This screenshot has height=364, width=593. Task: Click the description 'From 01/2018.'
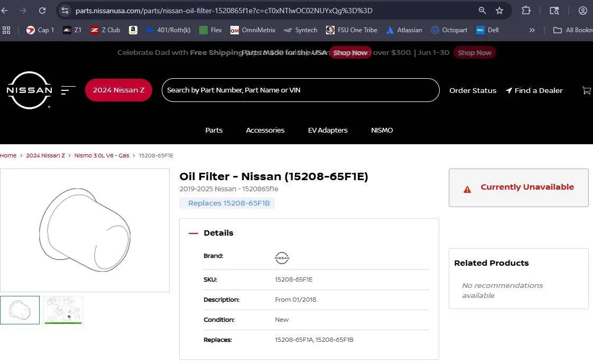296,300
